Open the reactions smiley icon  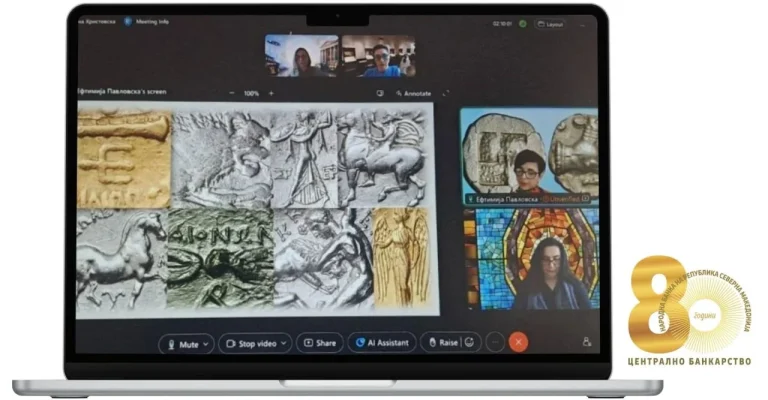tap(469, 342)
